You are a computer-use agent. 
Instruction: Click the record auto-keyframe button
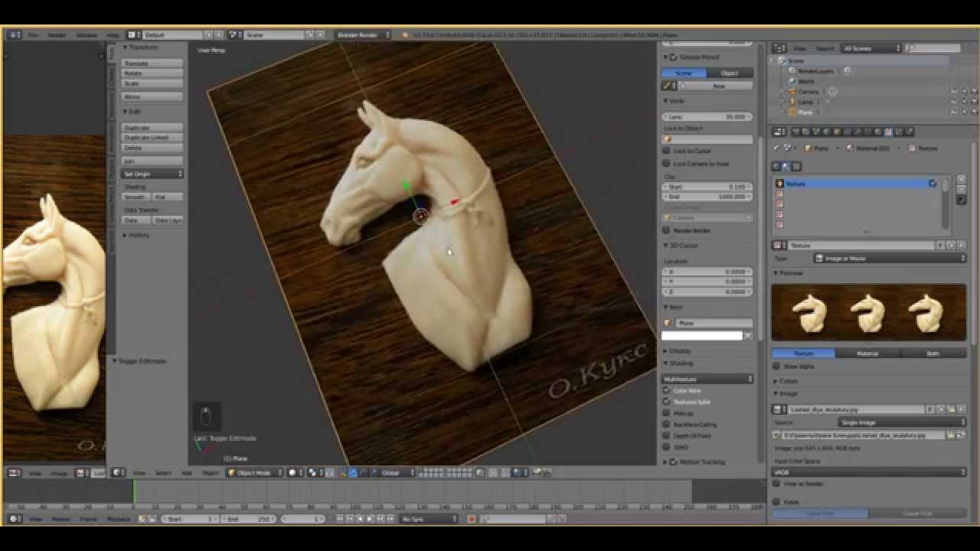471,519
